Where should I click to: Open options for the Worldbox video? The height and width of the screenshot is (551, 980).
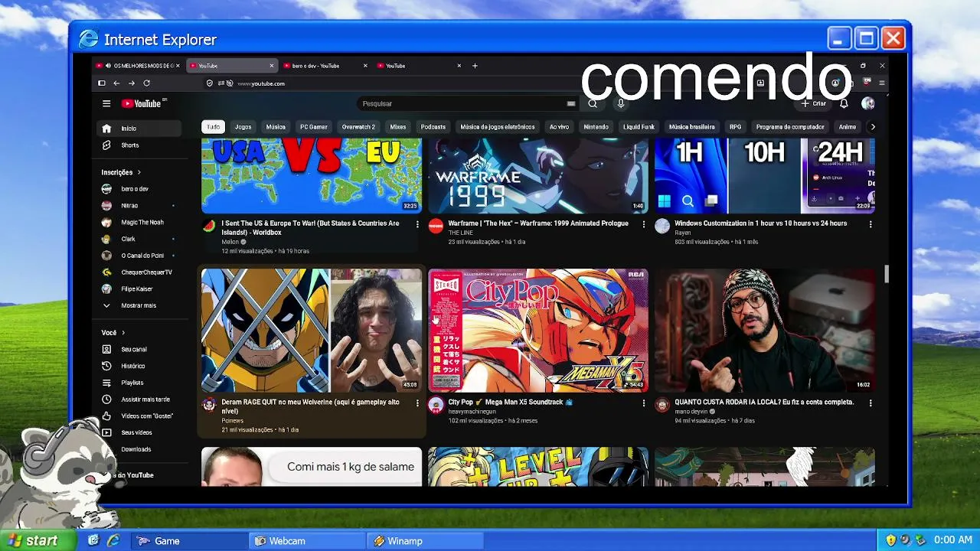(417, 224)
